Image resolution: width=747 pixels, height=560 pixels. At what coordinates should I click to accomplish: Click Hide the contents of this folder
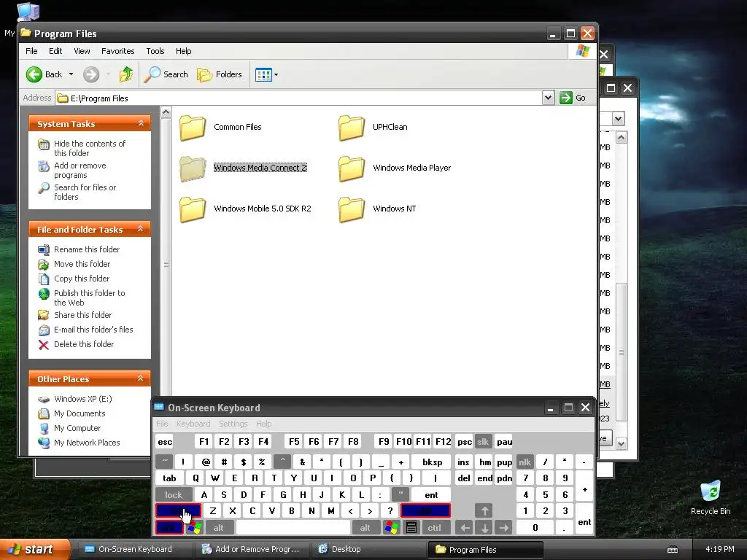coord(90,148)
